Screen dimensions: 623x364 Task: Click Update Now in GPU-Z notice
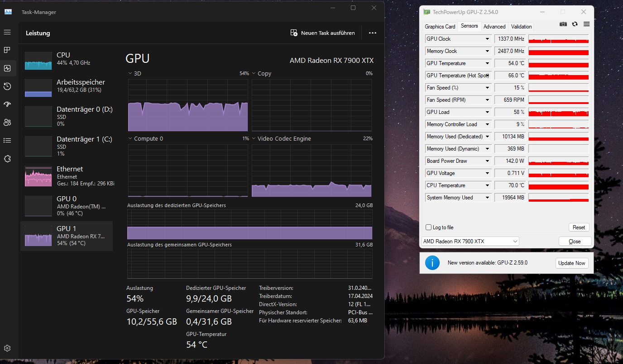tap(572, 263)
